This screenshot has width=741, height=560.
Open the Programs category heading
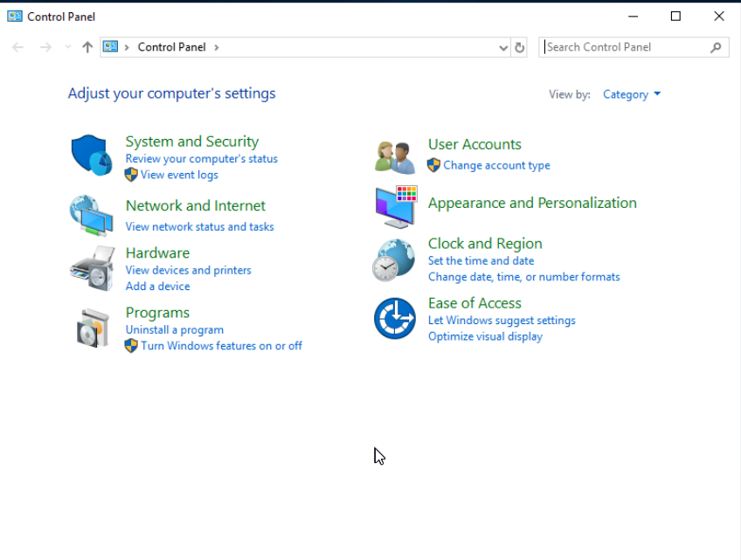[x=157, y=313]
